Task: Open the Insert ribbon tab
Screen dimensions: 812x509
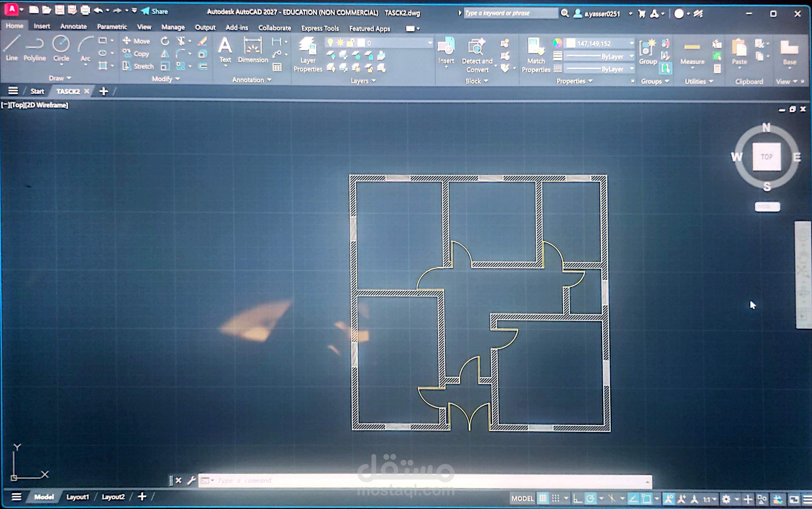Action: [x=42, y=26]
